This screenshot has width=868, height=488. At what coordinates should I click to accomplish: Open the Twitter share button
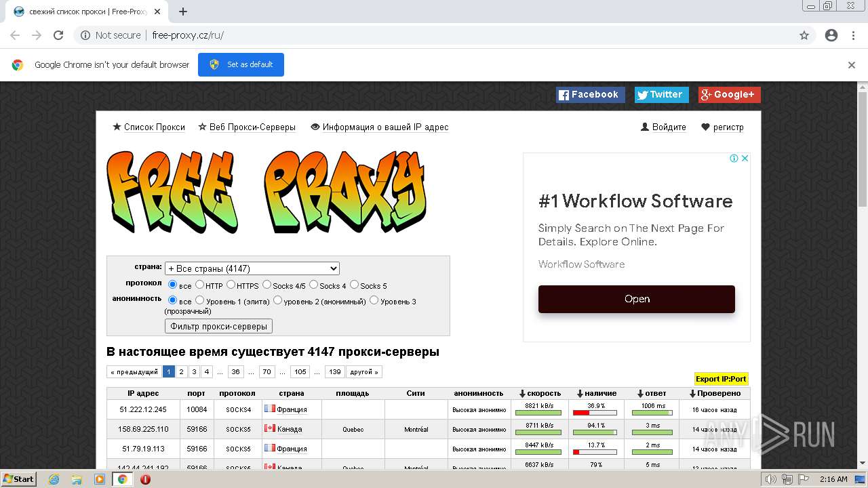coord(661,95)
